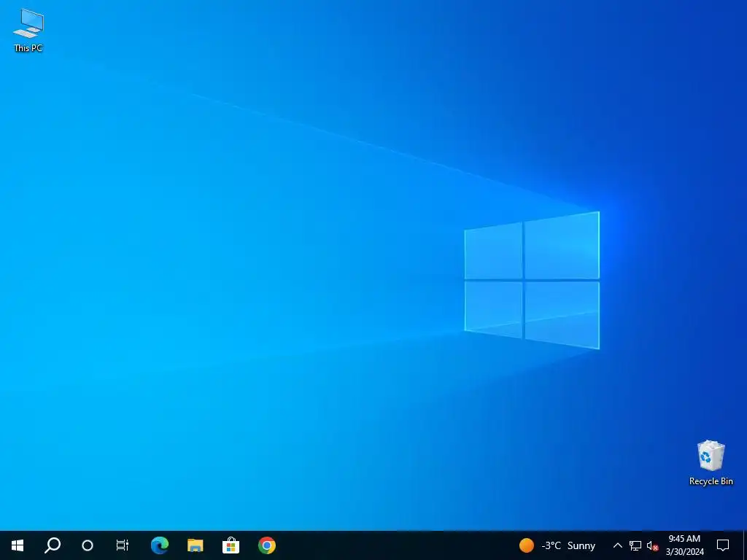
Task: Open the clock showing 9:45 AM
Action: [684, 545]
